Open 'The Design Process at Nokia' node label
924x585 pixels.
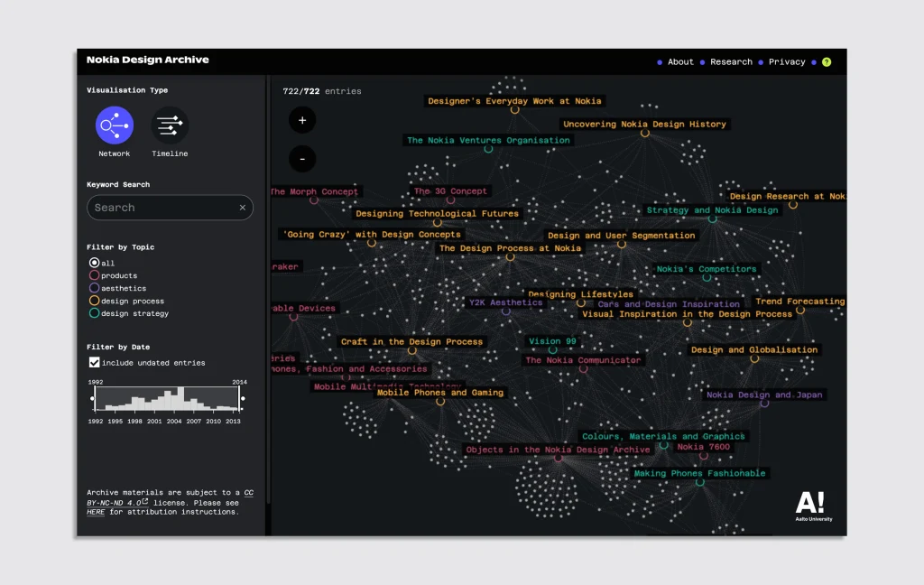tap(510, 248)
